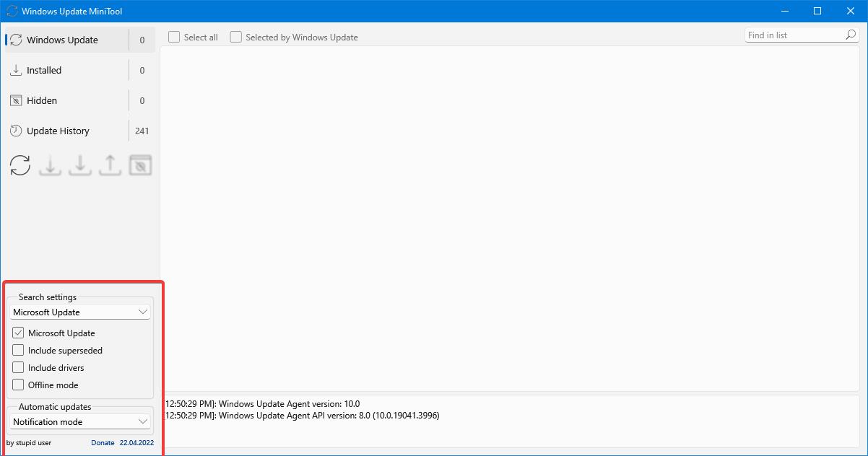Check the Select all checkbox
The width and height of the screenshot is (868, 456).
coord(174,37)
